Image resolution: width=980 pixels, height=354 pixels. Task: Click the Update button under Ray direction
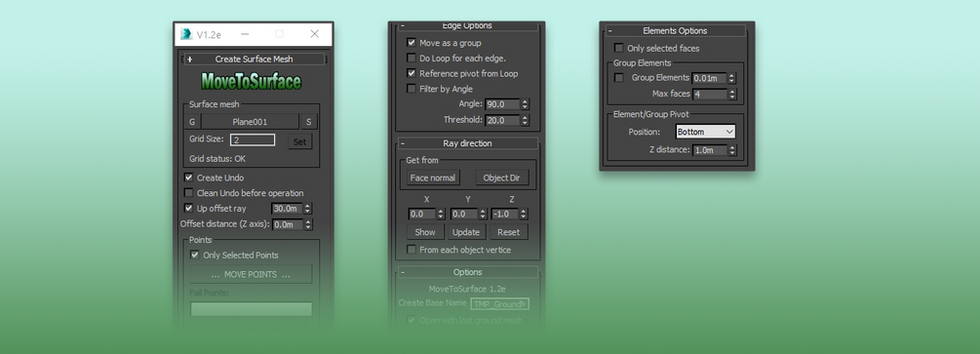[466, 232]
